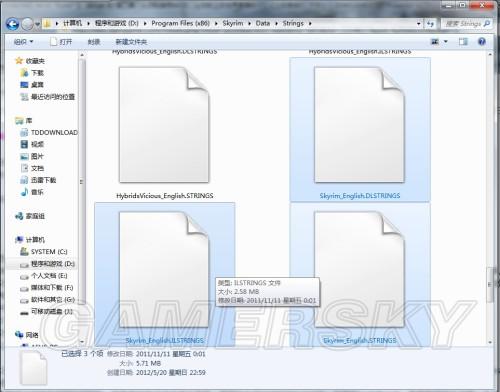This screenshot has height=392, width=500.
Task: Click the Strings folder in breadcrumb
Action: (293, 23)
